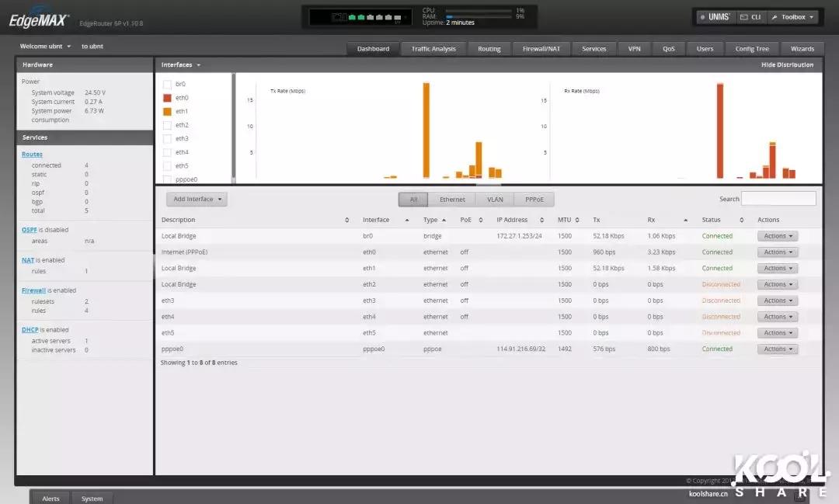
Task: Sort by the PoE column arrows
Action: click(481, 220)
